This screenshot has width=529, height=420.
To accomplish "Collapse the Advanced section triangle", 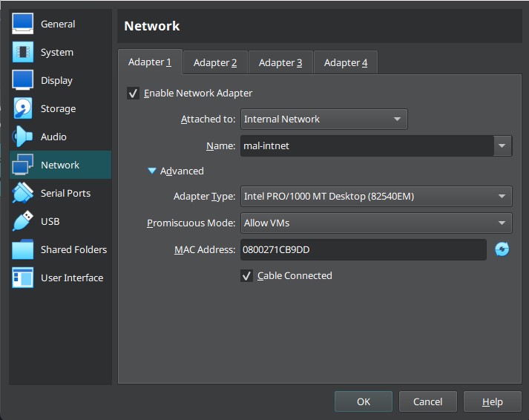I will click(x=152, y=171).
